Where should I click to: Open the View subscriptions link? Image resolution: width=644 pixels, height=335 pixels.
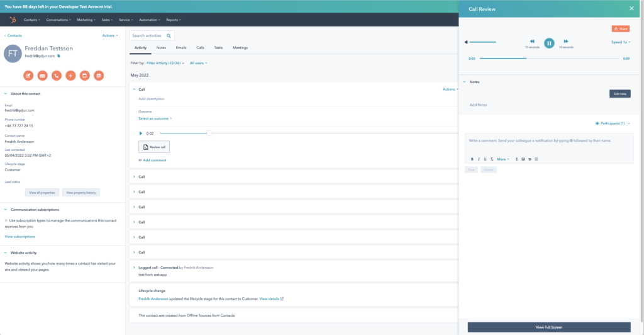click(19, 237)
